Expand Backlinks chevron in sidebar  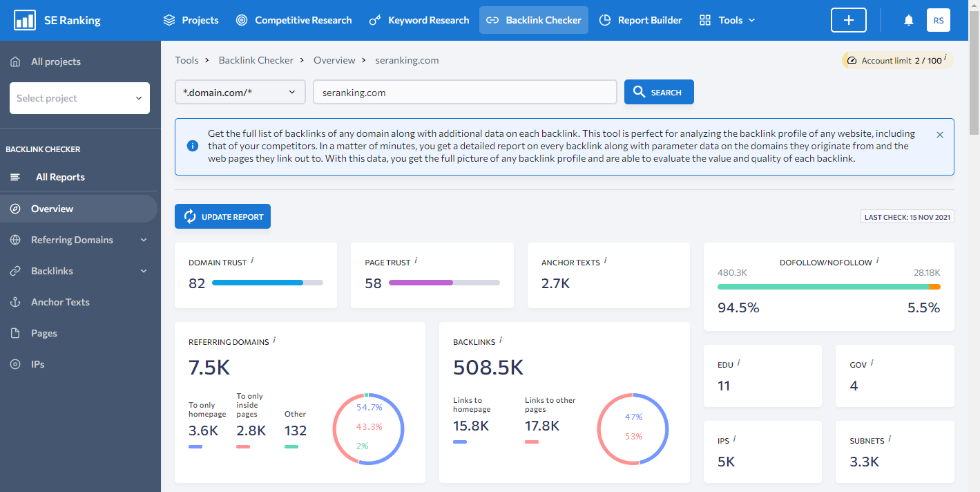144,271
